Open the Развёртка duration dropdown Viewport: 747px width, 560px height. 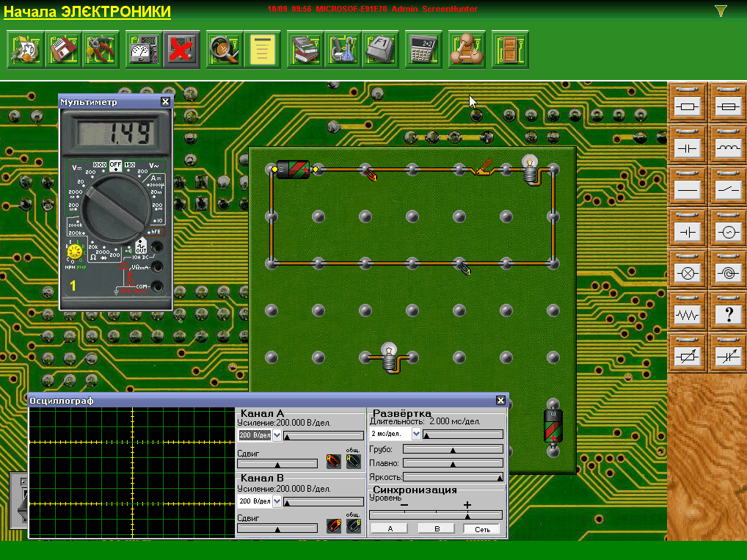(416, 434)
